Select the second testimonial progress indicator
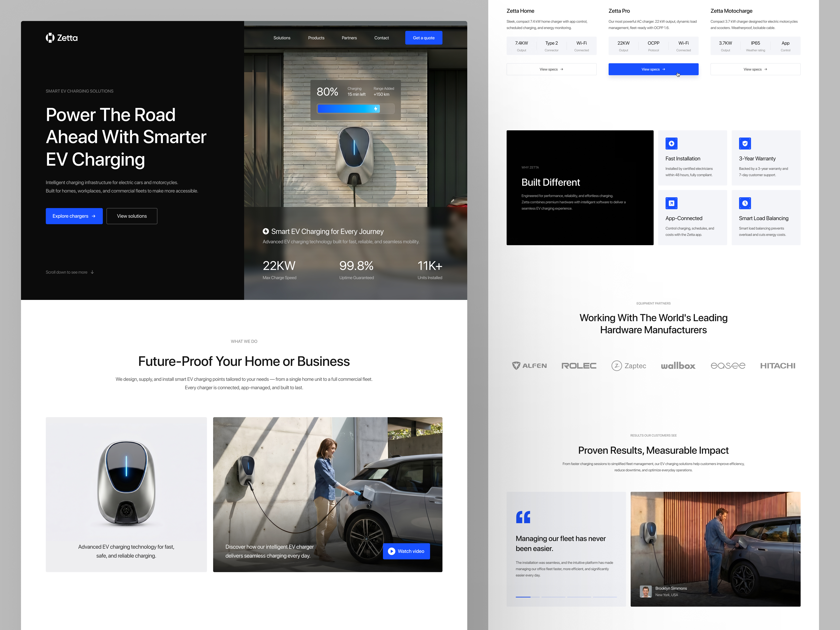Viewport: 840px width, 630px height. coord(553,597)
